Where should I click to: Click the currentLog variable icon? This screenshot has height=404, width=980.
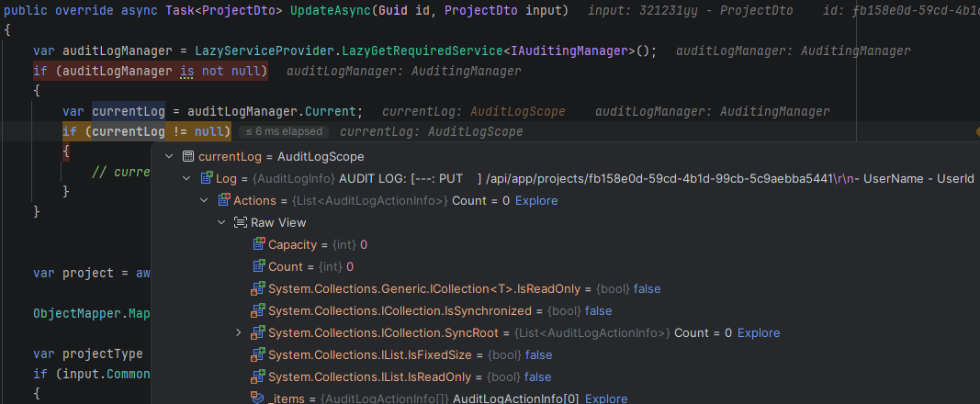pyautogui.click(x=188, y=157)
